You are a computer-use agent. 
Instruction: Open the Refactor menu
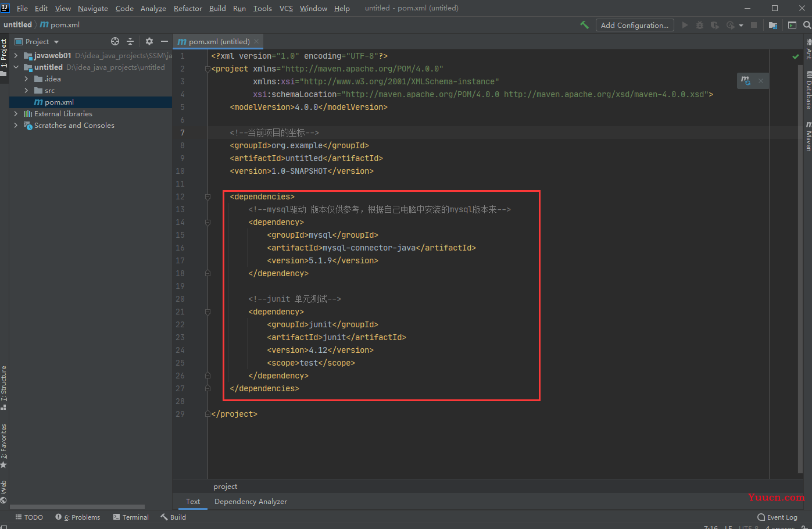tap(188, 8)
